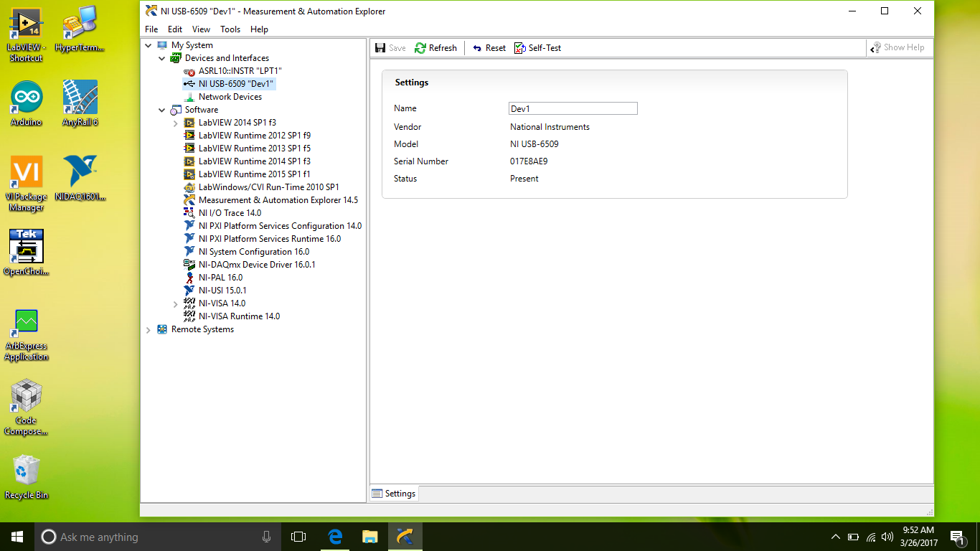Select LabVIEW Runtime 2013 SP1 f5
Screen dimensions: 980x551
(255, 149)
